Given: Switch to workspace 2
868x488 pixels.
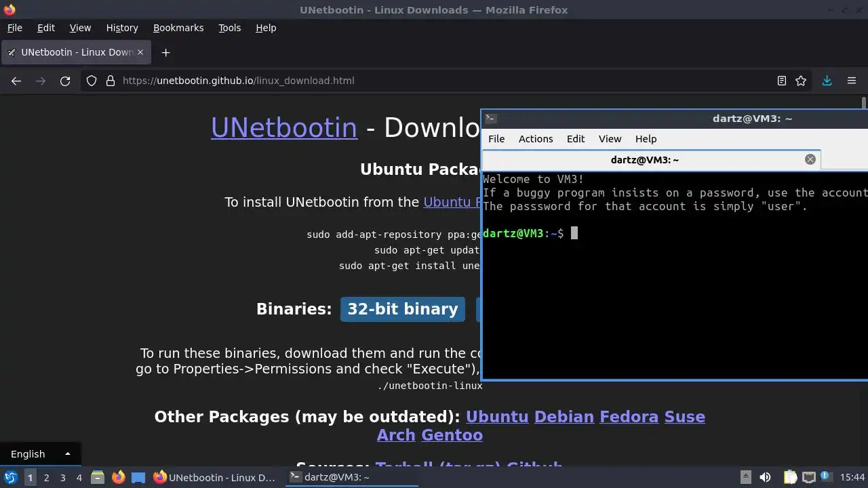Looking at the screenshot, I should [46, 477].
